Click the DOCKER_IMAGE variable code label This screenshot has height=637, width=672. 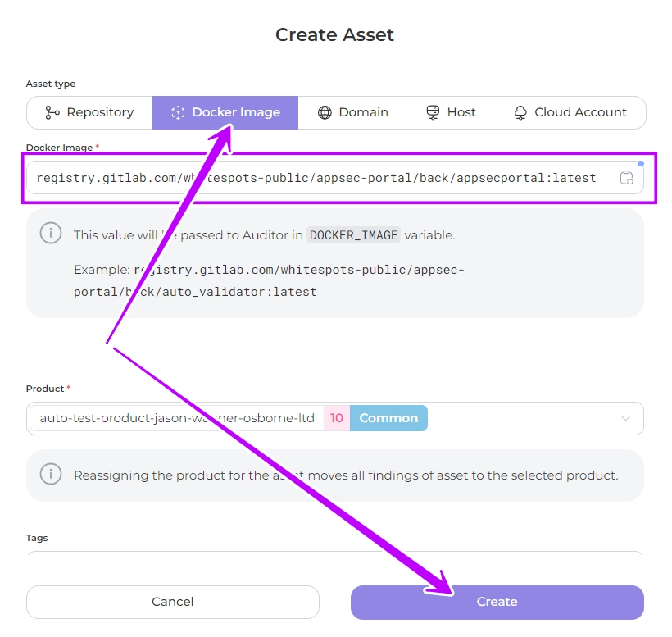click(x=354, y=234)
